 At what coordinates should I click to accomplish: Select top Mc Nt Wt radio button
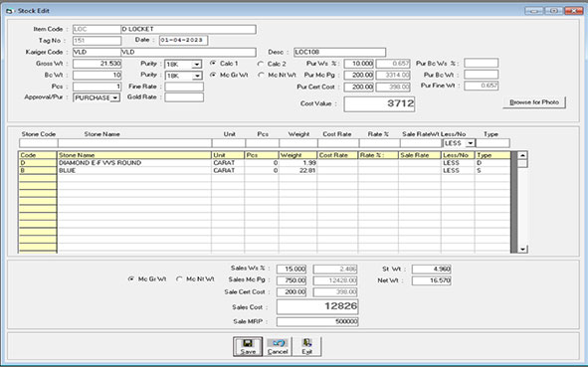(x=261, y=75)
